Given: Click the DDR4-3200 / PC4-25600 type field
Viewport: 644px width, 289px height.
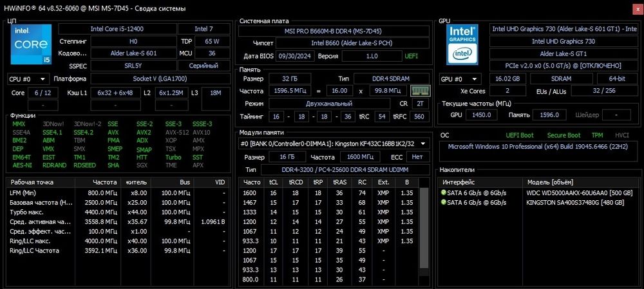Looking at the screenshot, I should pyautogui.click(x=345, y=169).
